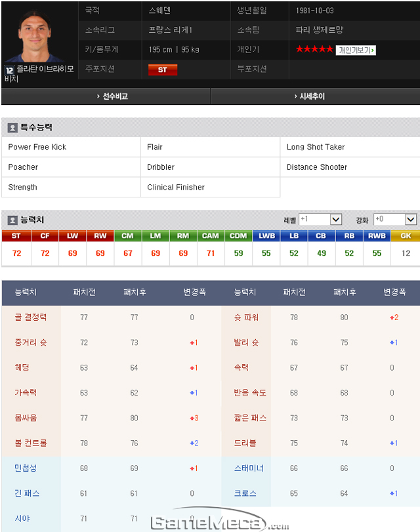Open the 레벨 +1 level dropdown

320,220
